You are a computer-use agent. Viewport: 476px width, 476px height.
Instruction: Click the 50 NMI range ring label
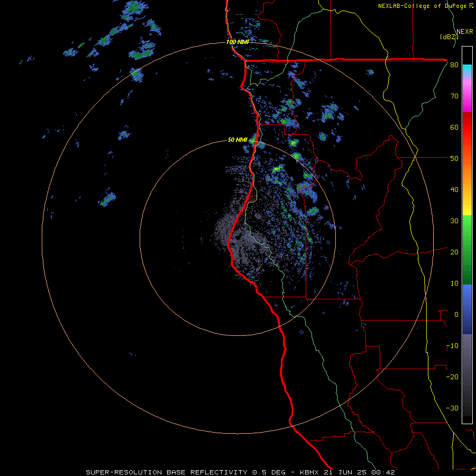pos(237,140)
